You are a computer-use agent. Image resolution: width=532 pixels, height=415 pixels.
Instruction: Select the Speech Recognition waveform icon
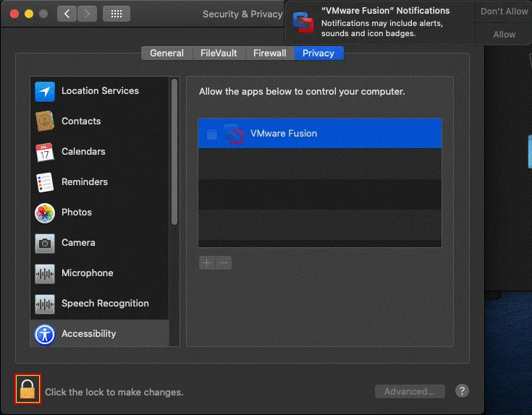click(x=45, y=304)
